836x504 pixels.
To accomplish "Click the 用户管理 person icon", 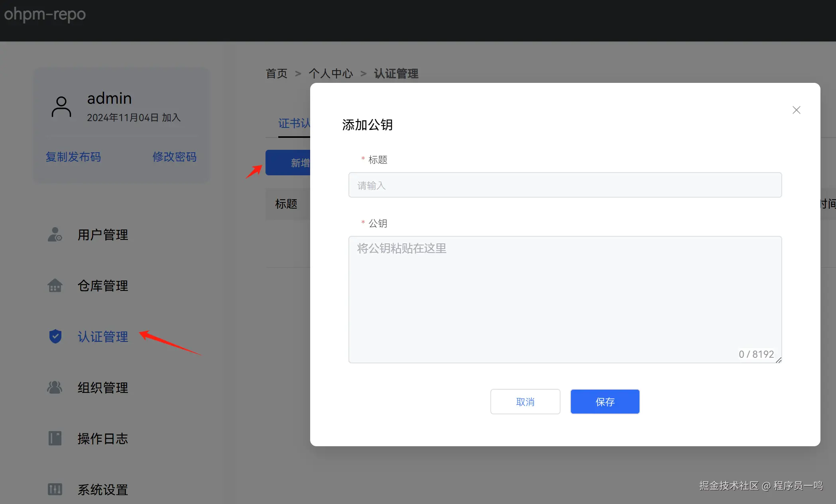I will (55, 235).
